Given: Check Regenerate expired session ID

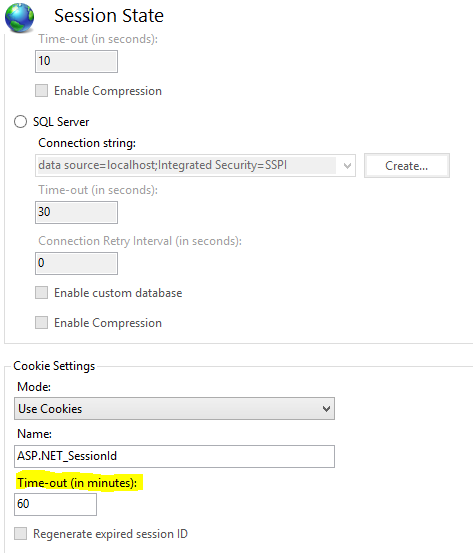Looking at the screenshot, I should 20,533.
